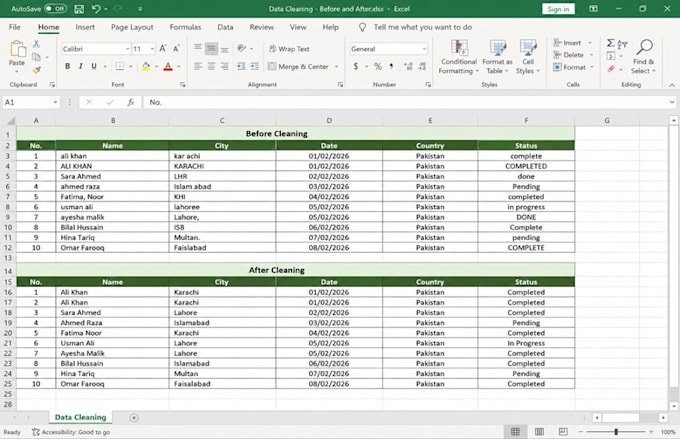
Task: Click Insert Function fx icon
Action: [130, 102]
